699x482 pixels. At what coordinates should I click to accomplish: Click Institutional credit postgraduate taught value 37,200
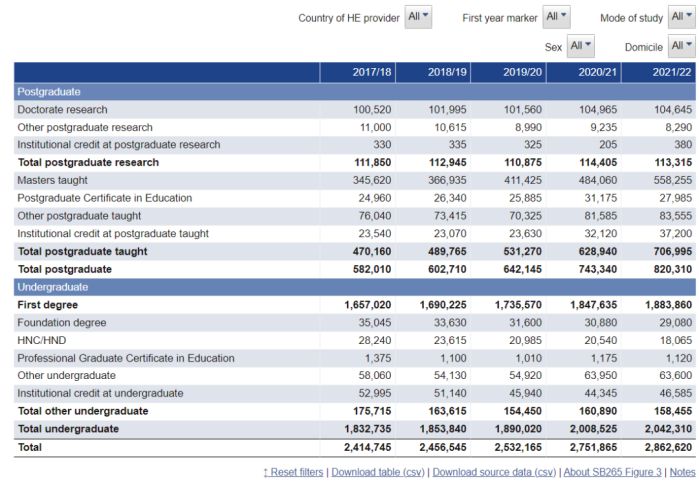[x=676, y=234]
